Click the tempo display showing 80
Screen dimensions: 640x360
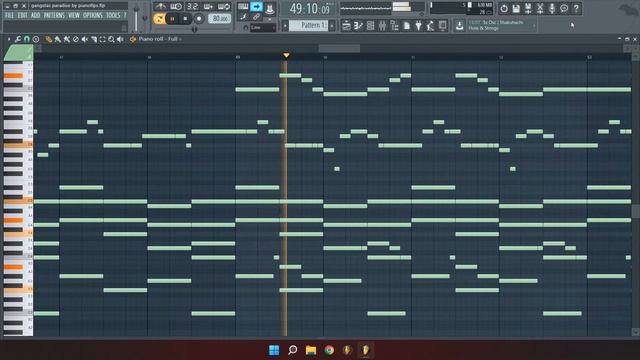click(220, 19)
